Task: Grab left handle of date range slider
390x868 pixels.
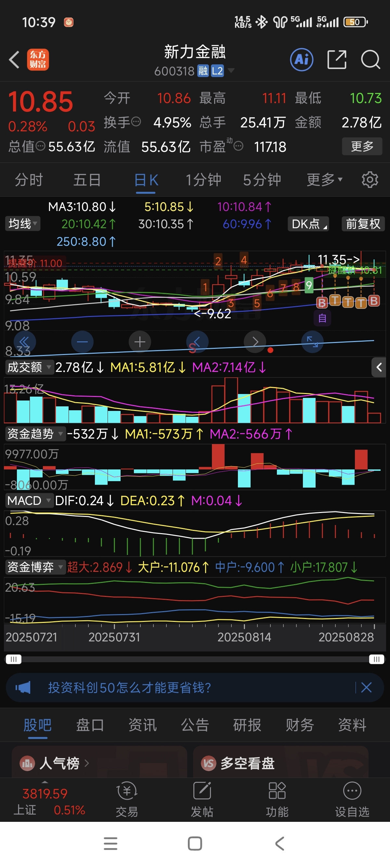Action: pyautogui.click(x=13, y=659)
